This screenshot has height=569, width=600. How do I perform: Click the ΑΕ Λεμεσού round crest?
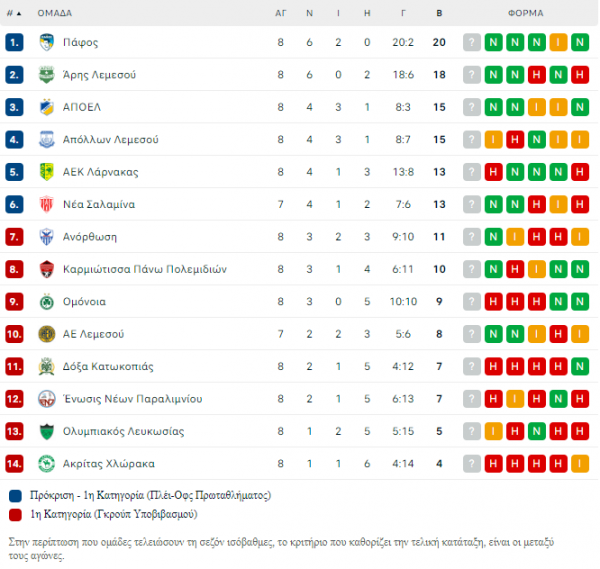[47, 334]
